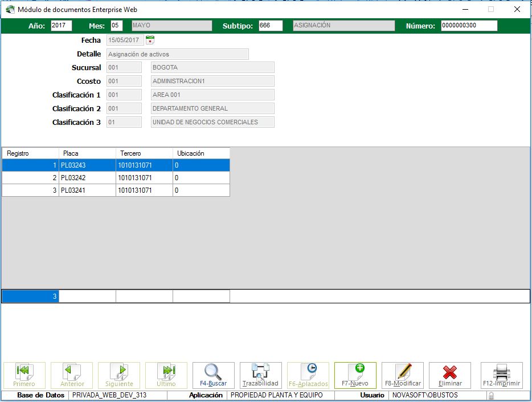This screenshot has height=402, width=532.
Task: Click the Último navigation button
Action: [166, 375]
